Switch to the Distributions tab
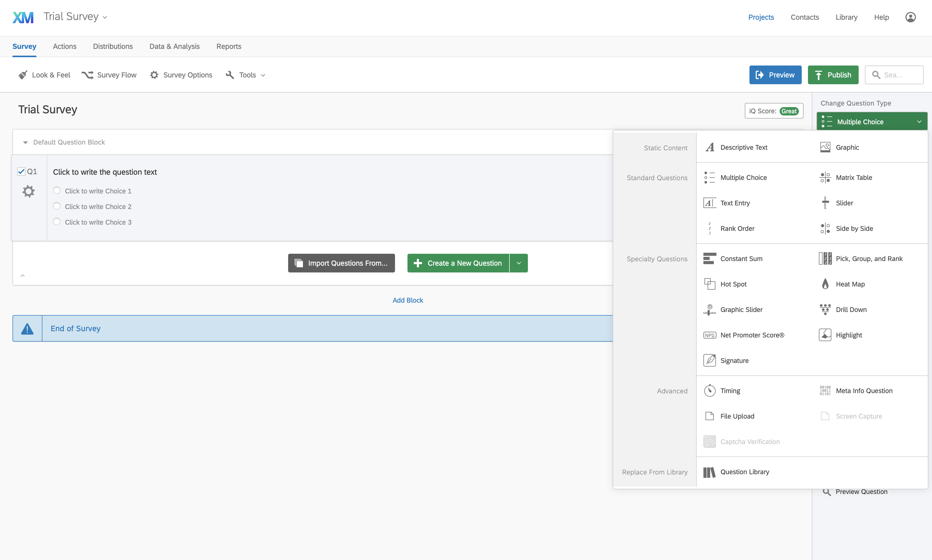Image resolution: width=932 pixels, height=560 pixels. 113,47
